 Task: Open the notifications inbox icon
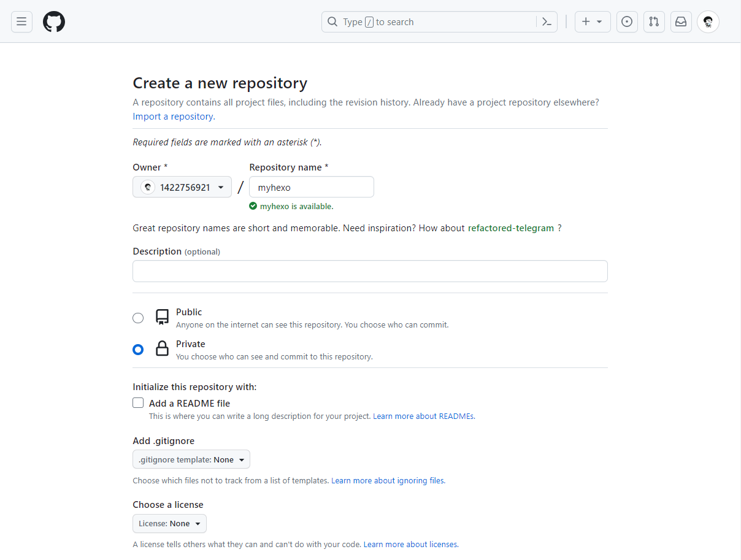[681, 22]
